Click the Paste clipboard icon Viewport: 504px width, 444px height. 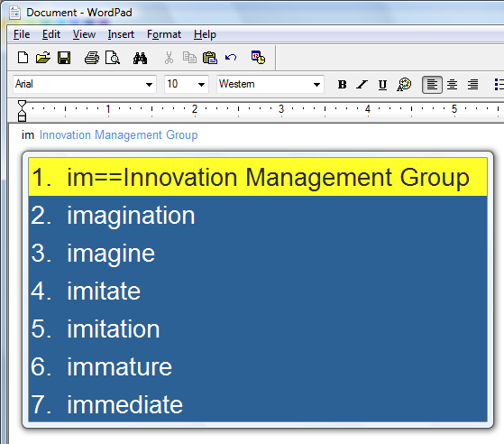point(210,58)
